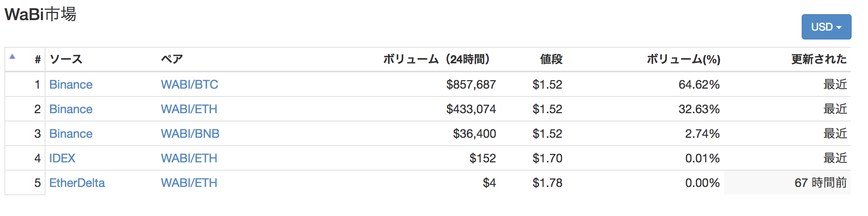
Task: Open the USD currency dropdown
Action: pyautogui.click(x=826, y=27)
